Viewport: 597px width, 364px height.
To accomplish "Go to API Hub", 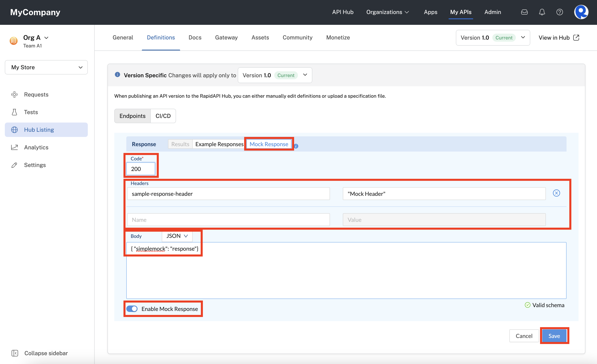I will point(343,12).
